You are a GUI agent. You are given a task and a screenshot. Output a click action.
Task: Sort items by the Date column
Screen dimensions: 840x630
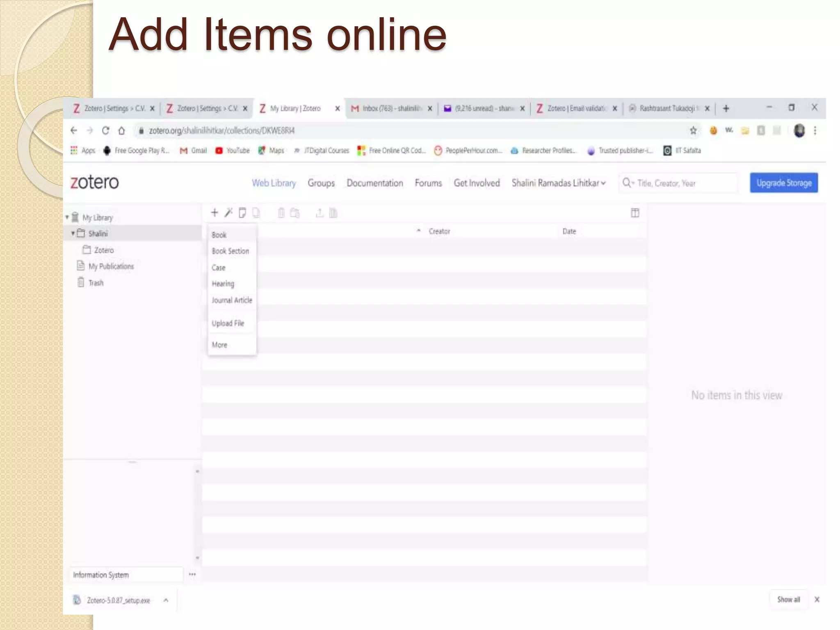pyautogui.click(x=569, y=231)
